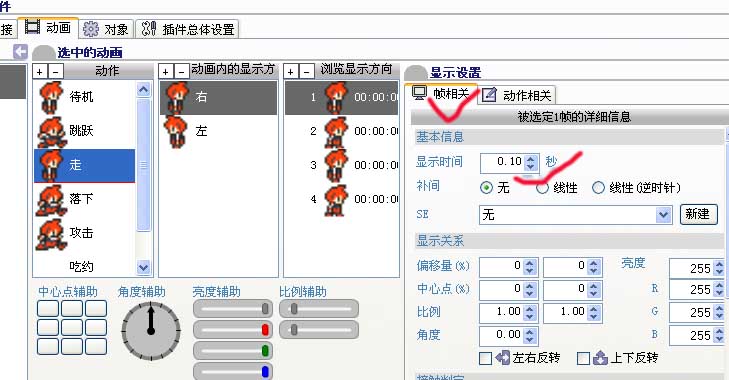The width and height of the screenshot is (729, 380).
Task: Click the 角度辅助 dial
Action: (151, 331)
